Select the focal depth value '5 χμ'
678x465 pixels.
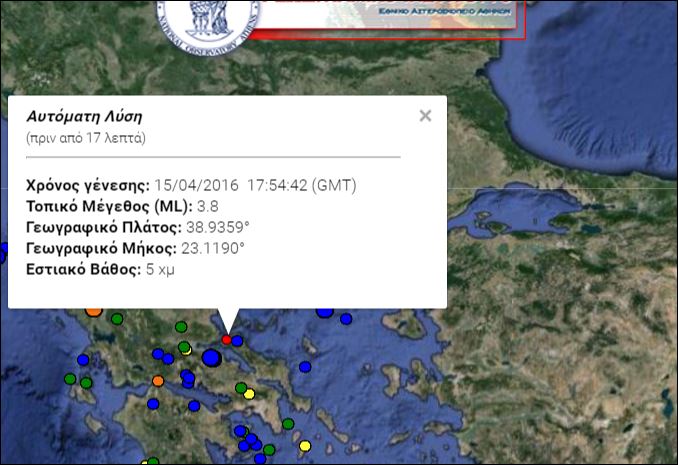pyautogui.click(x=160, y=269)
